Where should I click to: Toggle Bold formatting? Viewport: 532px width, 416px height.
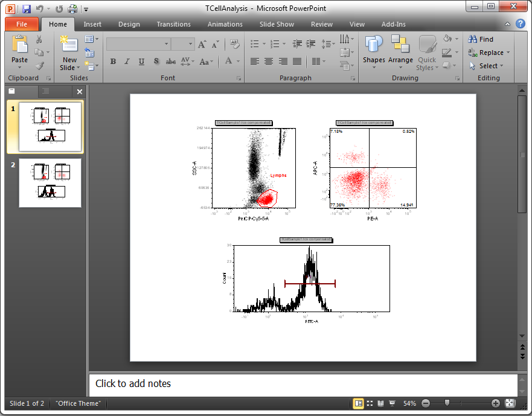click(113, 62)
